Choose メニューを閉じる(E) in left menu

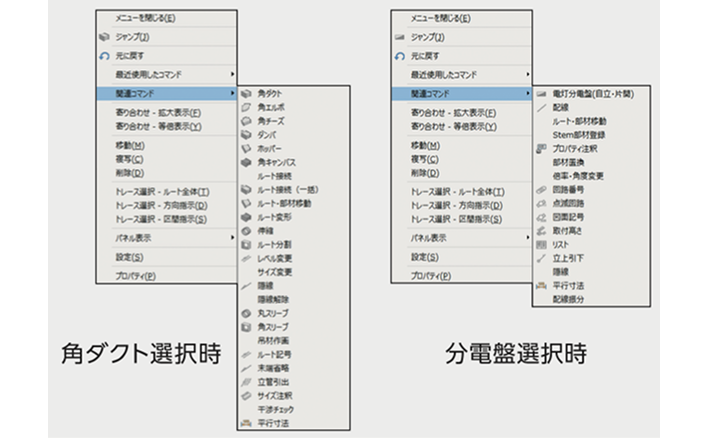pos(145,19)
